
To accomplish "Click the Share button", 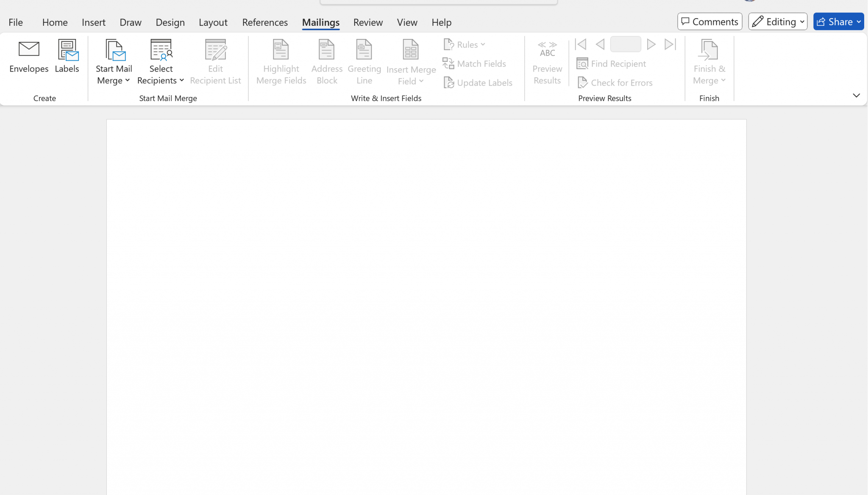I will point(838,22).
